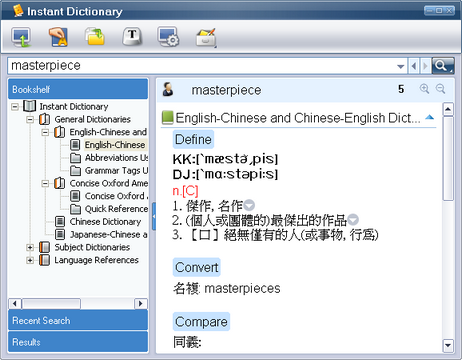Select Abbreviations Us tree item
Image resolution: width=462 pixels, height=360 pixels.
click(116, 157)
